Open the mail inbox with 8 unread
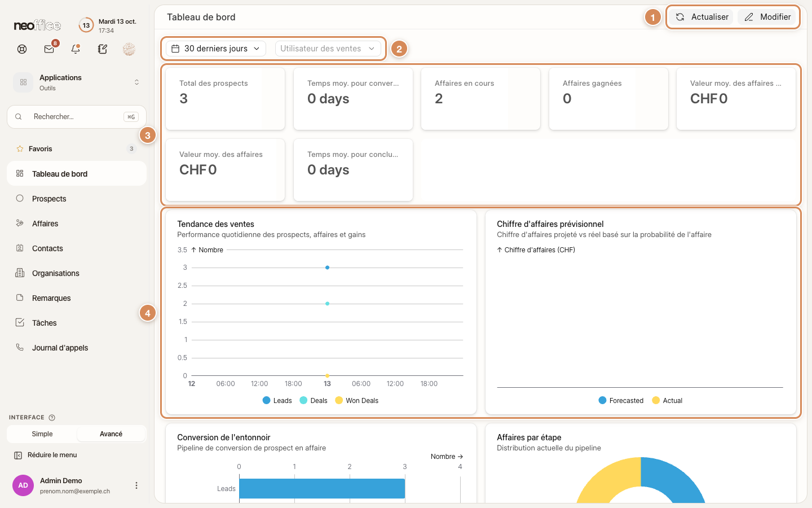Image resolution: width=812 pixels, height=508 pixels. (x=49, y=49)
